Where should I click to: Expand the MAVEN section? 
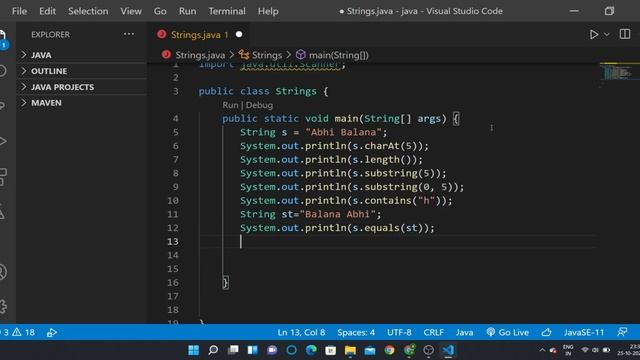[82, 103]
